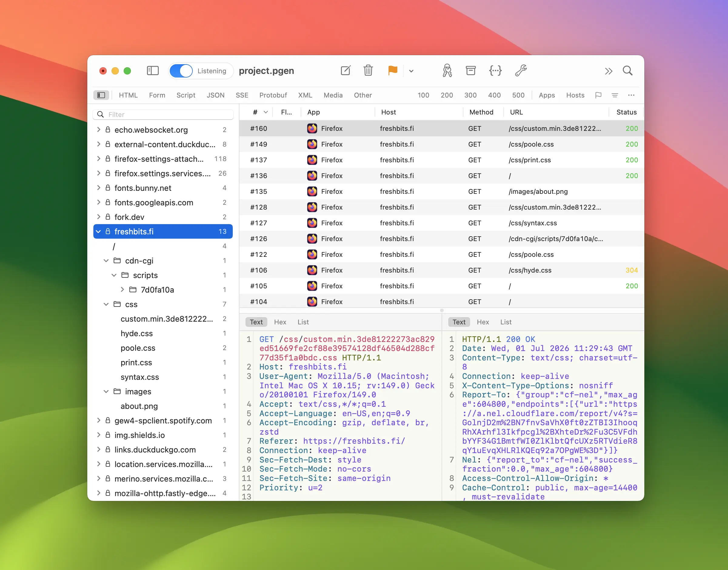Screen dimensions: 728x570
Task: Switch request pane to Hex tab
Action: coord(280,322)
